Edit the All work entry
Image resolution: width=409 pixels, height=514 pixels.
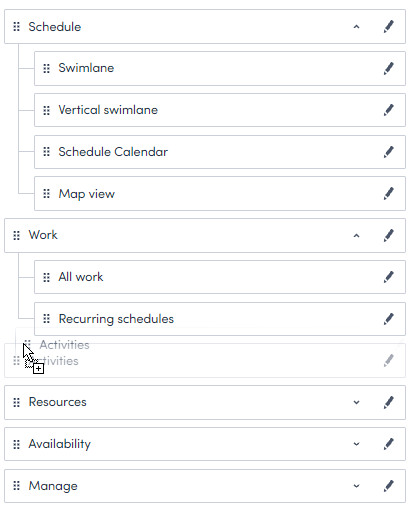389,277
